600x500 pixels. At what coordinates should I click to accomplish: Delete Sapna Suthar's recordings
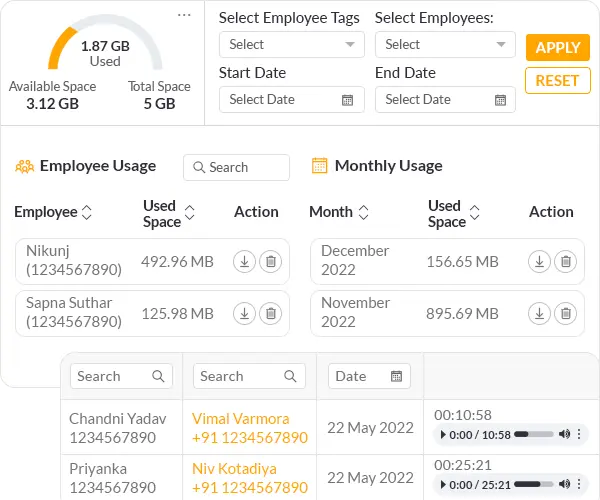pyautogui.click(x=271, y=314)
